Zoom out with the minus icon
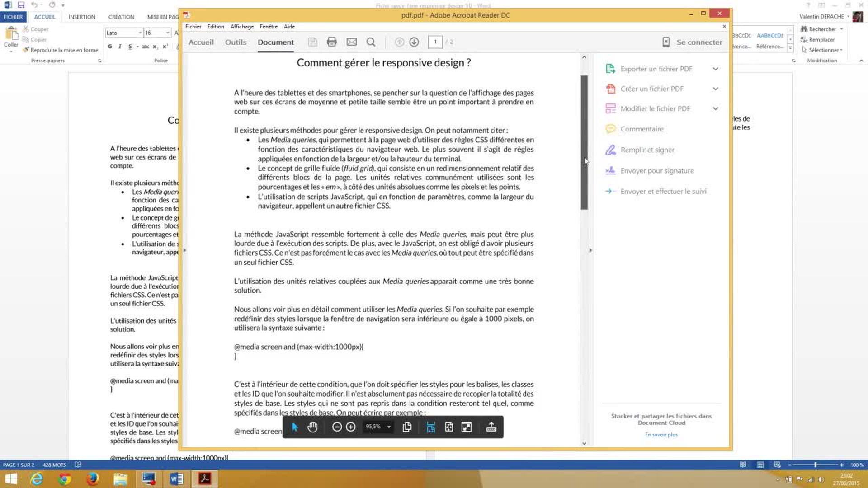 (337, 427)
